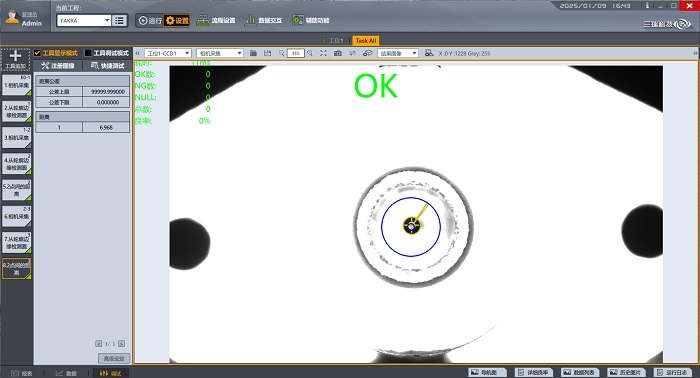Open the 工位1-CCD1 dropdown
The height and width of the screenshot is (378, 700).
click(168, 53)
